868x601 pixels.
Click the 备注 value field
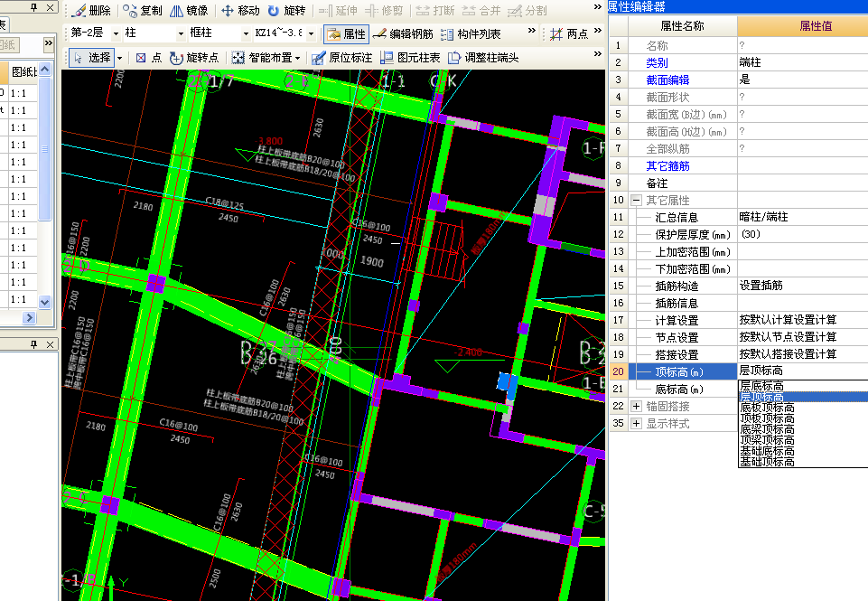tap(803, 183)
